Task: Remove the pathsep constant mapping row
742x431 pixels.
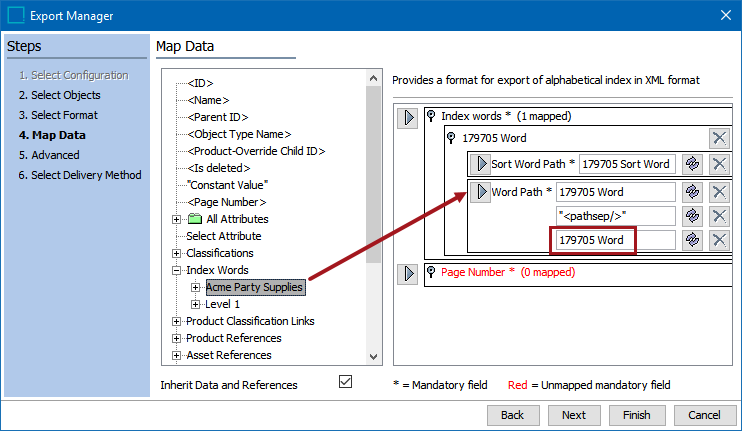Action: tap(718, 216)
